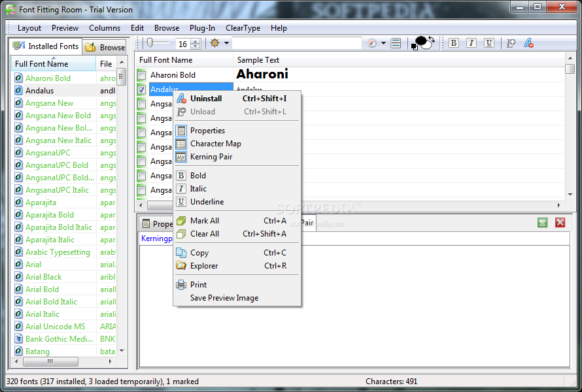
Task: Click Kerning Pair icon in context menu
Action: point(181,157)
